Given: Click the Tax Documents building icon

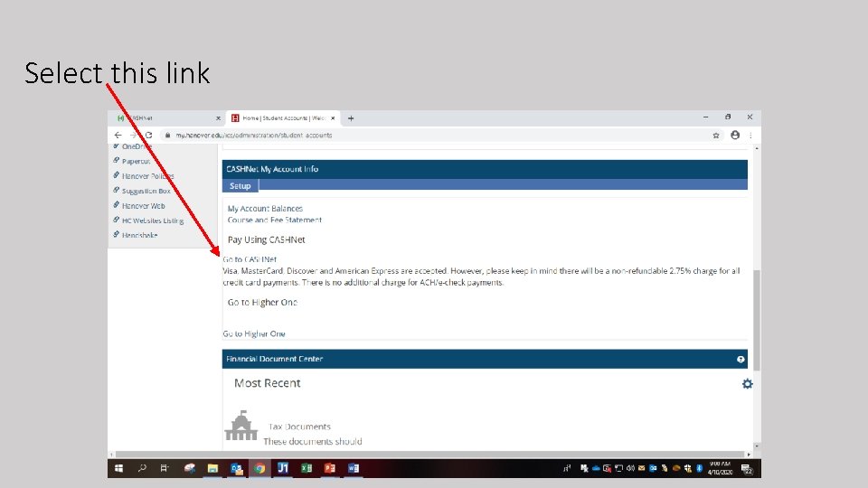Looking at the screenshot, I should point(241,426).
